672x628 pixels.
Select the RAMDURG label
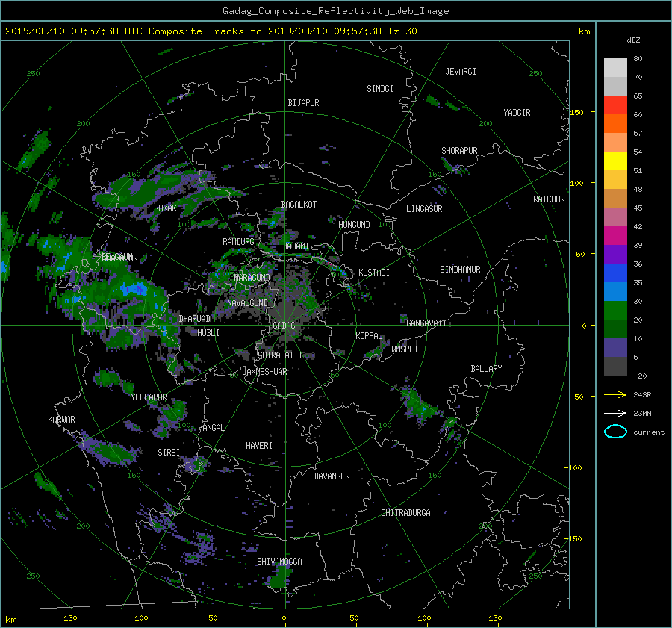[238, 242]
